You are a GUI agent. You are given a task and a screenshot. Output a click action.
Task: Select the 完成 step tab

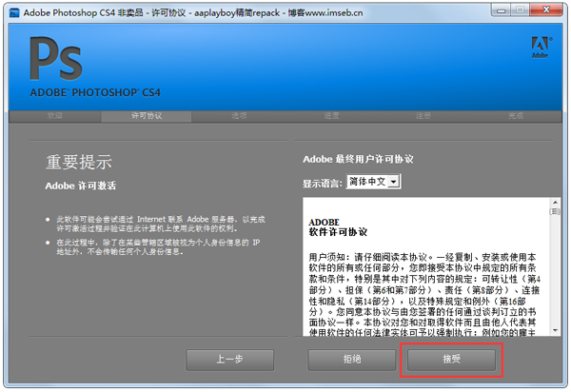coord(516,116)
